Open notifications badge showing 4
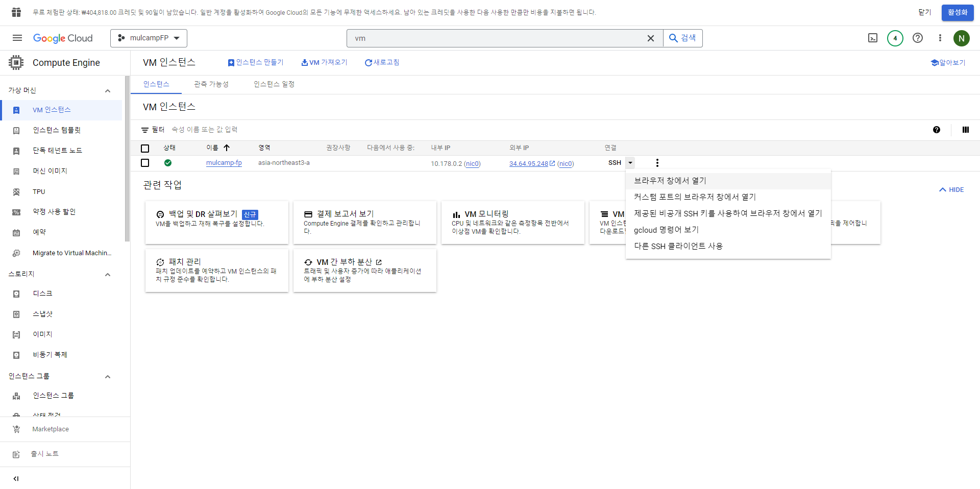Screen dimensions: 980x489 point(895,38)
